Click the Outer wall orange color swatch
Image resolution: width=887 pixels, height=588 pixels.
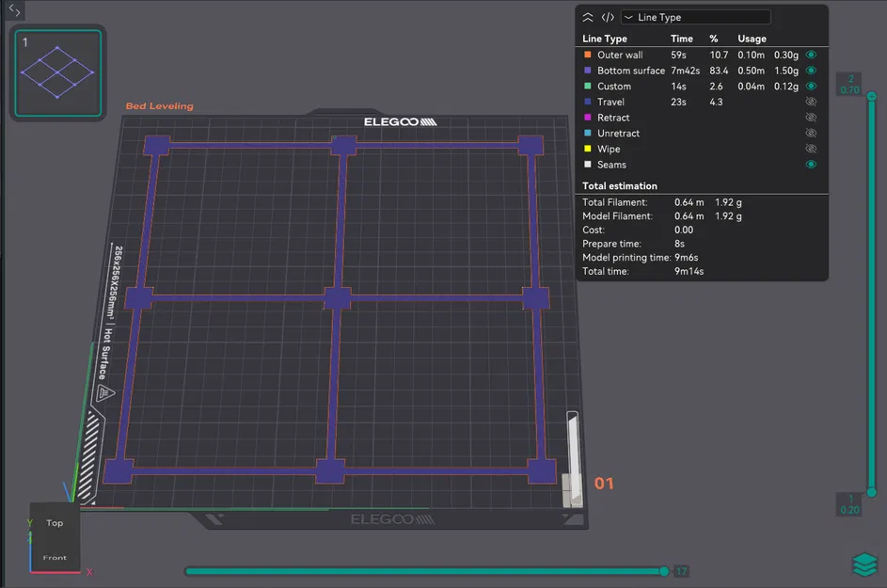coord(587,55)
